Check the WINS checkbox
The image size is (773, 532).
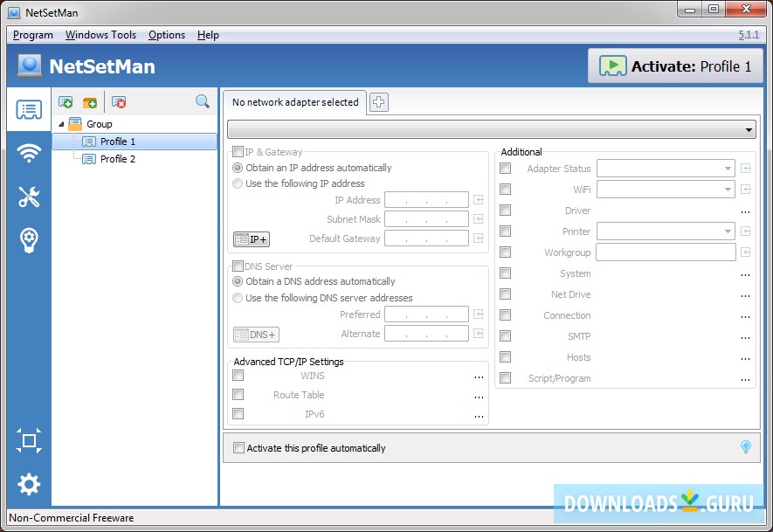pos(238,376)
